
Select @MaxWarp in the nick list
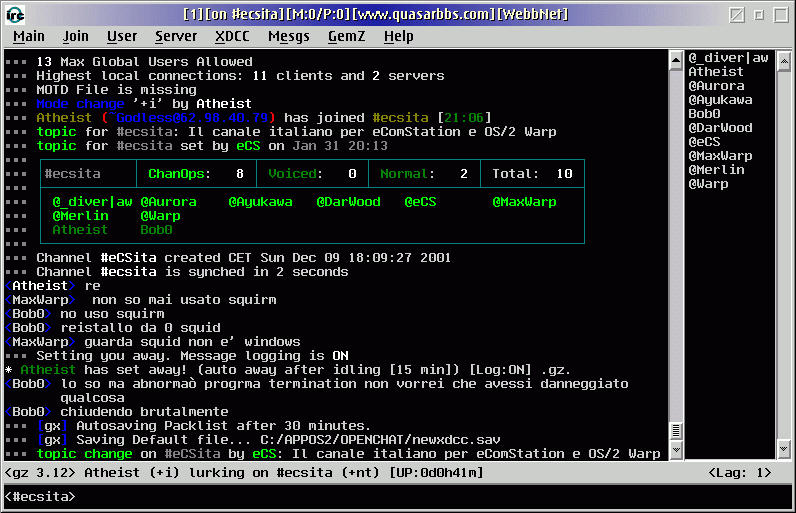click(x=720, y=156)
